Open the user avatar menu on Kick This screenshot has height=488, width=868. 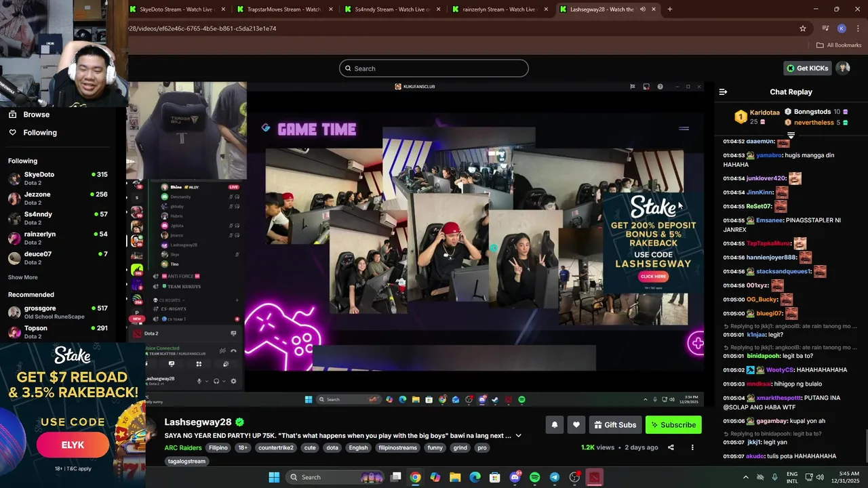pyautogui.click(x=843, y=68)
